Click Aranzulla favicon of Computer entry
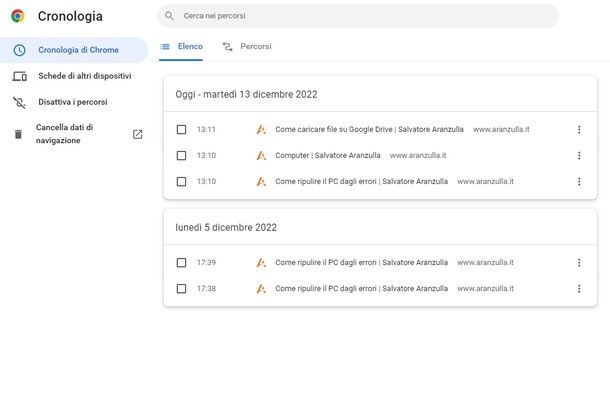The image size is (610, 410). (x=261, y=156)
